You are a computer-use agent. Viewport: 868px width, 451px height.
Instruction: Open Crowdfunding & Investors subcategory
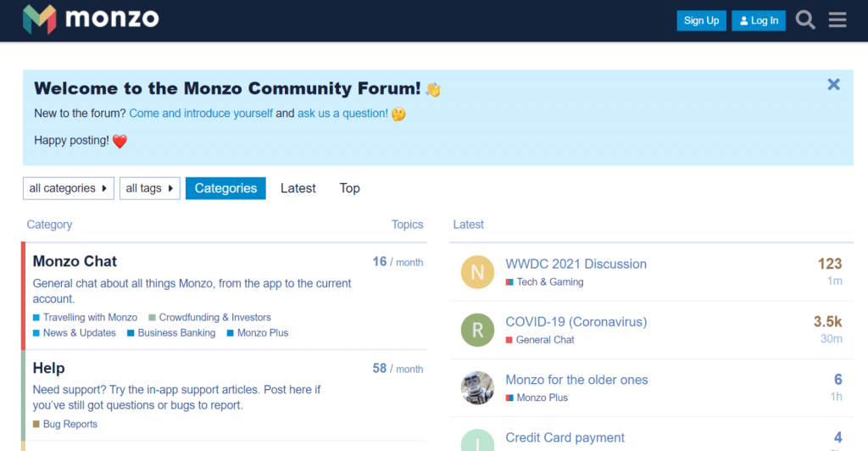point(210,317)
